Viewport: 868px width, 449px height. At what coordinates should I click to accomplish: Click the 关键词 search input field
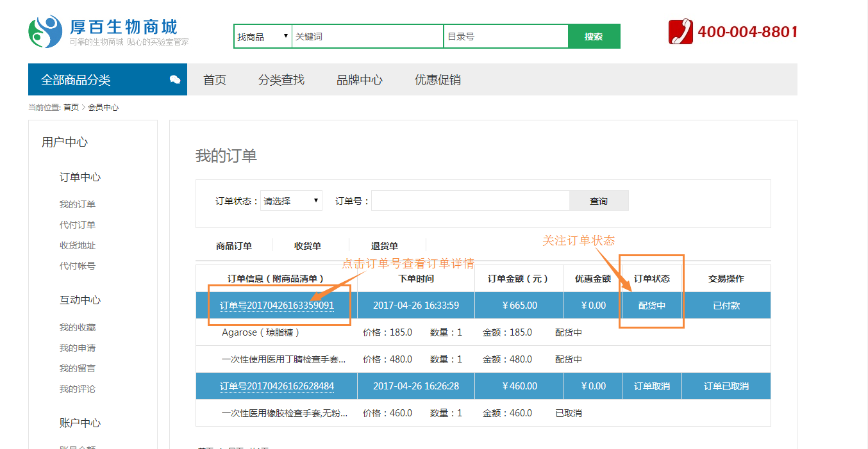click(x=367, y=37)
